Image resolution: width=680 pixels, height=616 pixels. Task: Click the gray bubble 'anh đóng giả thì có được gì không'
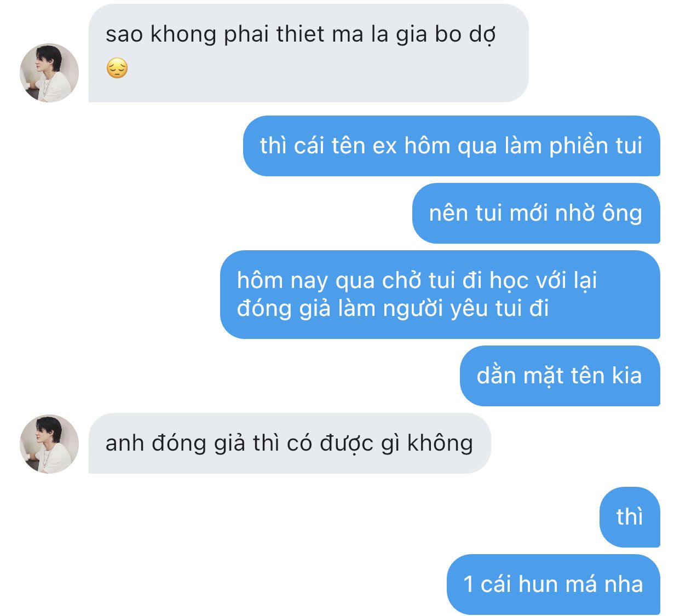tap(290, 443)
